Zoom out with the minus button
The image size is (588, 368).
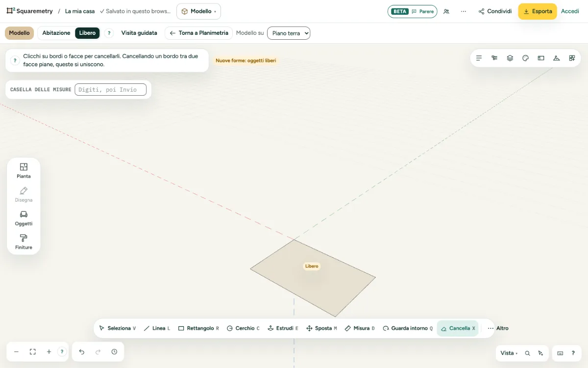[x=16, y=352]
